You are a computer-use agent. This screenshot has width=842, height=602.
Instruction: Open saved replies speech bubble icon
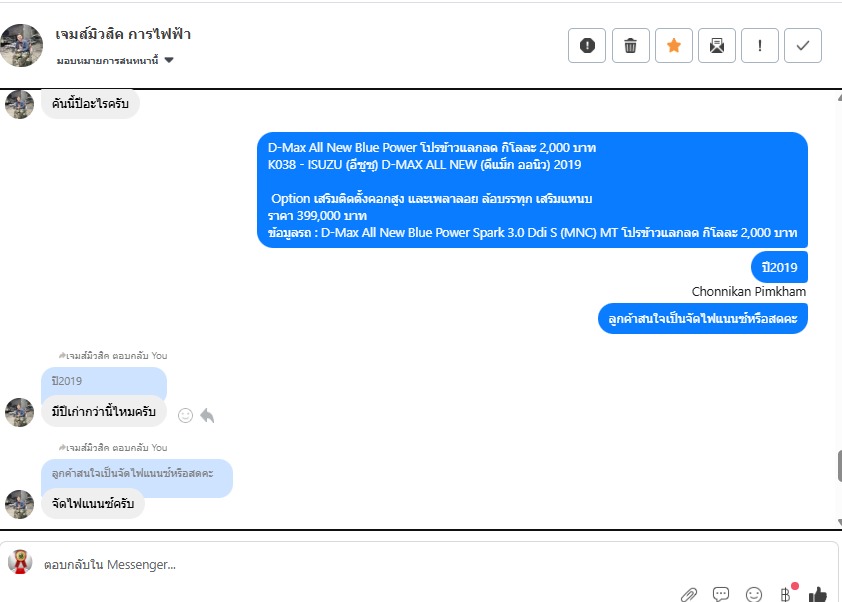(x=721, y=594)
